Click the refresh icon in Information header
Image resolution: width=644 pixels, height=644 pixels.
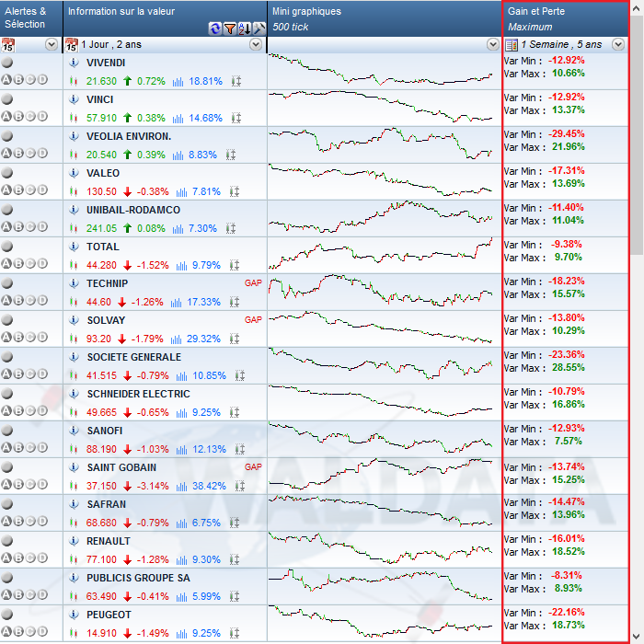pyautogui.click(x=214, y=29)
